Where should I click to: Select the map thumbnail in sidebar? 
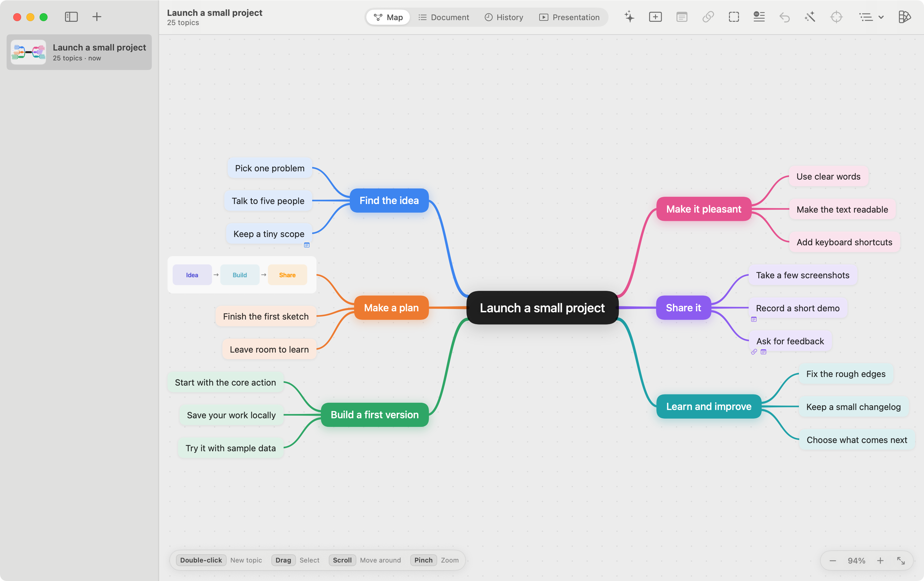click(x=28, y=52)
